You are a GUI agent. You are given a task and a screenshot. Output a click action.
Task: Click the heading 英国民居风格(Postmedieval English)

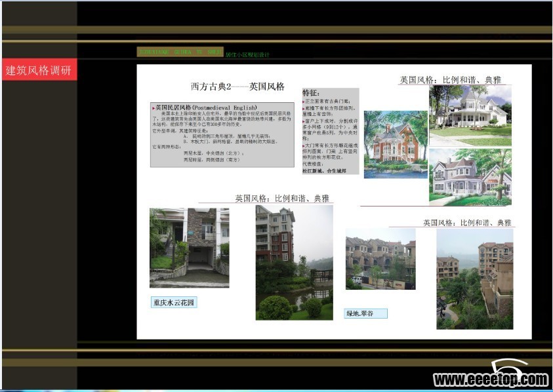click(205, 108)
